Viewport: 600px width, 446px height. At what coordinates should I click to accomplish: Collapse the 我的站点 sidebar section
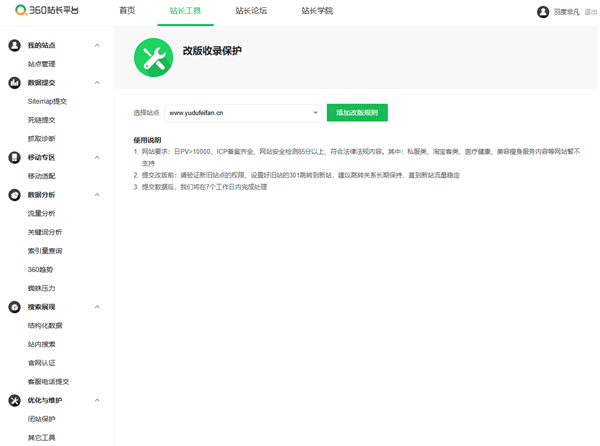97,45
